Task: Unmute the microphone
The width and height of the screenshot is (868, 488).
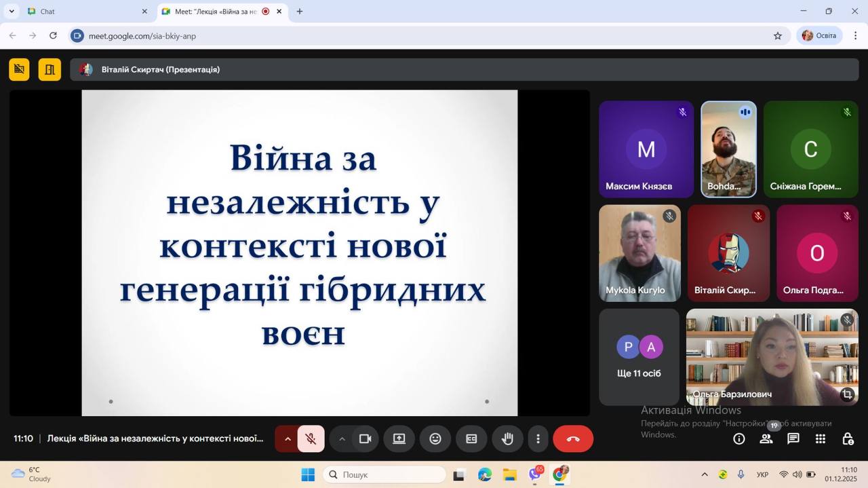Action: click(x=311, y=438)
